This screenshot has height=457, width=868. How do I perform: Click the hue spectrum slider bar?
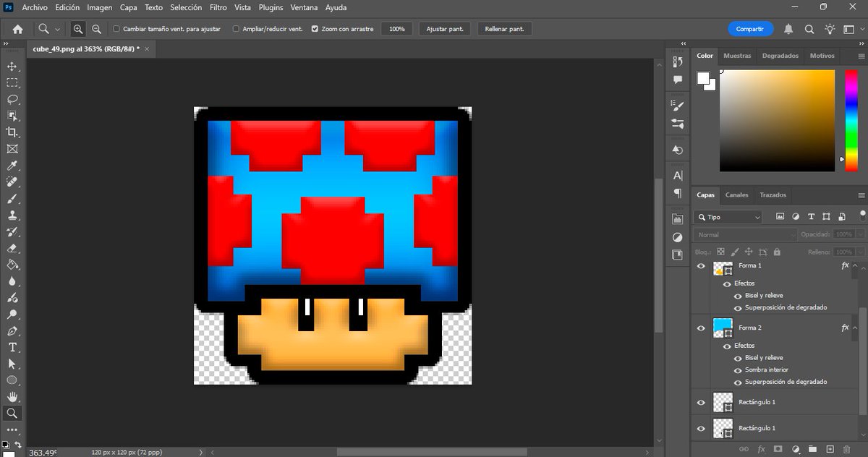tap(851, 120)
